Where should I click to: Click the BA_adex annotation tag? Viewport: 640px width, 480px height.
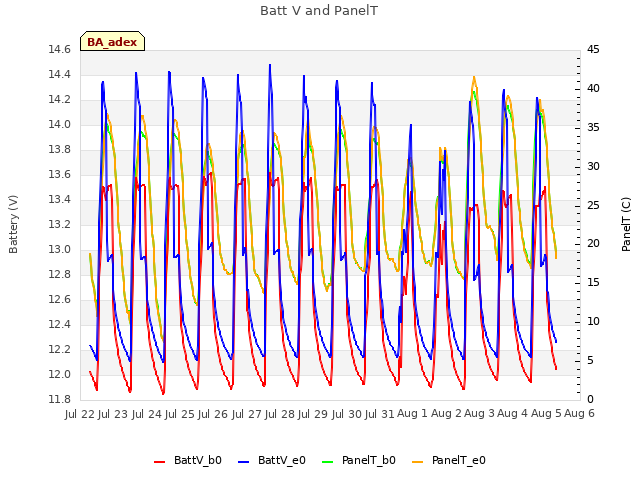[112, 41]
